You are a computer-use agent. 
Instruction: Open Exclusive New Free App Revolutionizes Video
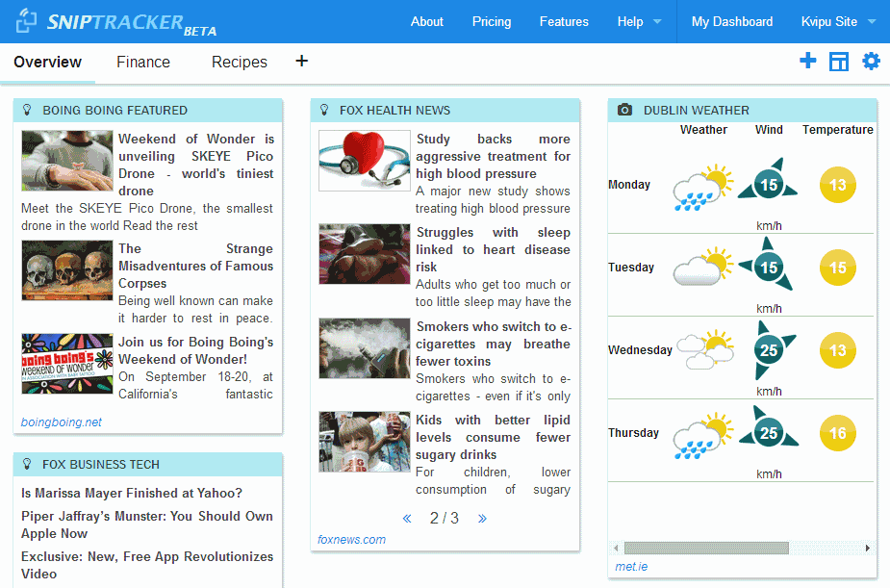[x=147, y=565]
